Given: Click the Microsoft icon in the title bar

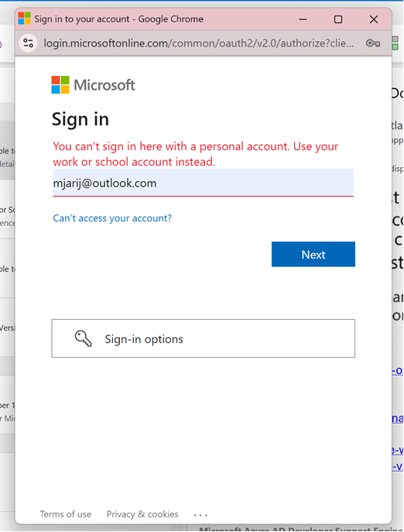Looking at the screenshot, I should click(x=24, y=19).
